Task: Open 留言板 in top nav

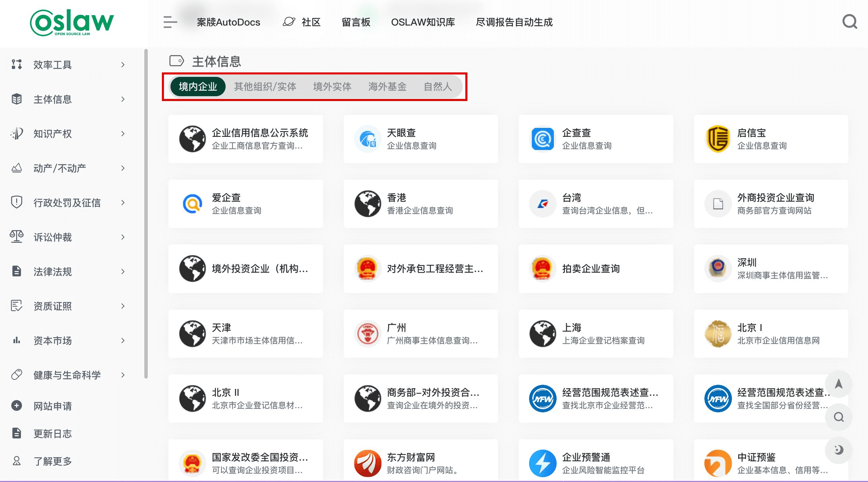Action: pyautogui.click(x=356, y=22)
